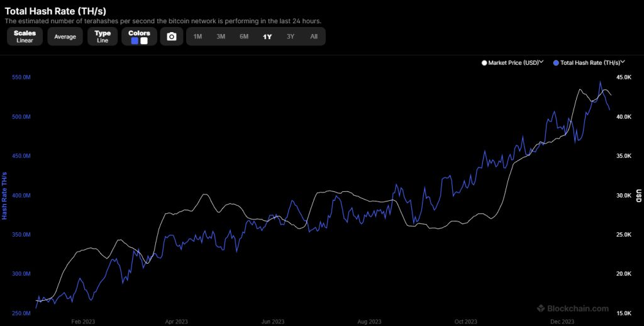Open the Blockchain.com watermark text link
The height and width of the screenshot is (326, 644).
577,308
